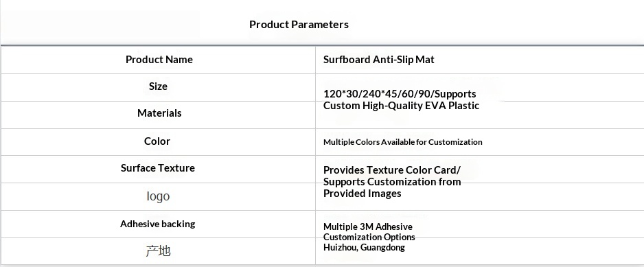The image size is (644, 267).
Task: Click Supports Customization from text line
Action: pos(392,182)
